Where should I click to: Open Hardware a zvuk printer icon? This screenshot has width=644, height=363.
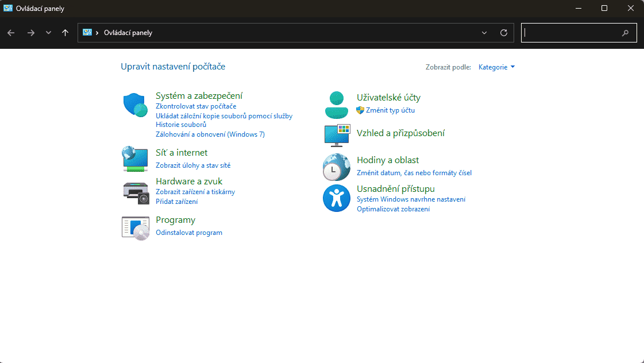(134, 194)
